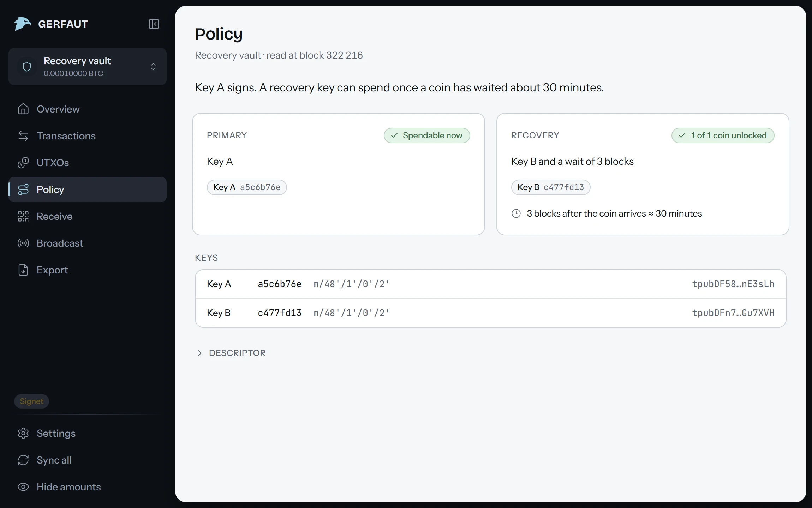Click the Export file icon
The width and height of the screenshot is (812, 508).
click(x=23, y=270)
